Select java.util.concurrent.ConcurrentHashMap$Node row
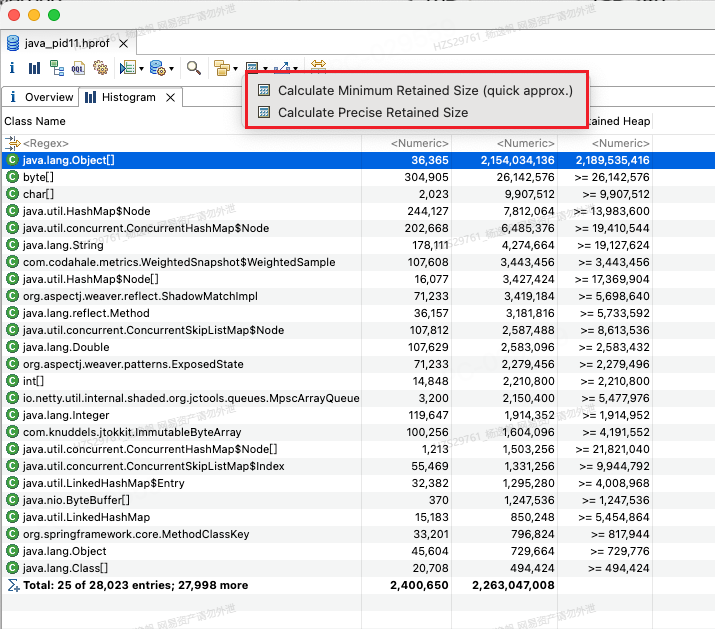Viewport: 715px width, 629px height. coord(358,228)
